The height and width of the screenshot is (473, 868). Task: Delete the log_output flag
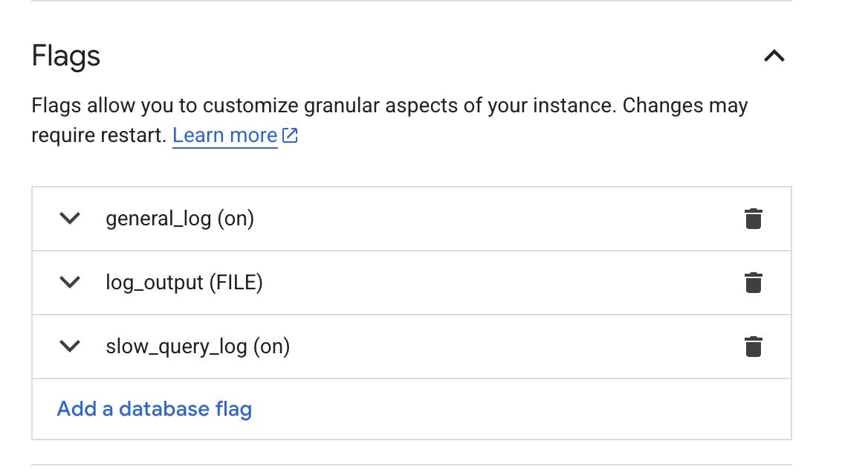tap(753, 283)
